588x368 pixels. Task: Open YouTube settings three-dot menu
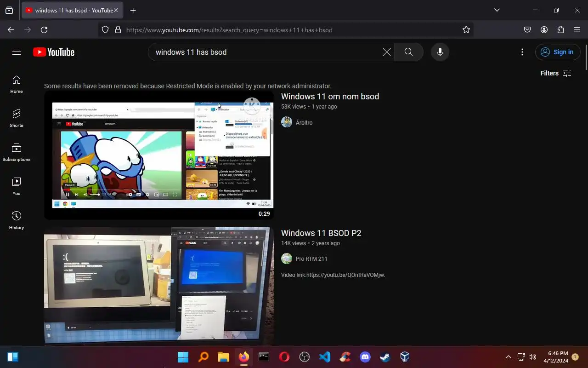(522, 52)
